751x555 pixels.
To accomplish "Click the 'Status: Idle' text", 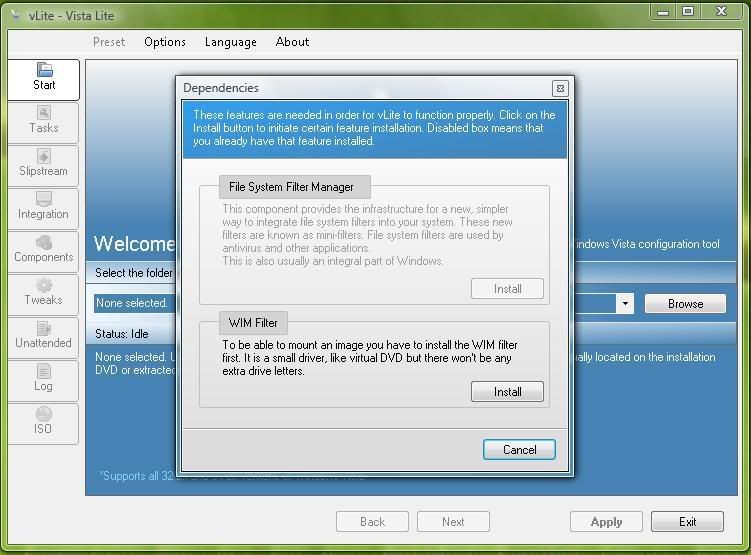I will click(x=122, y=334).
